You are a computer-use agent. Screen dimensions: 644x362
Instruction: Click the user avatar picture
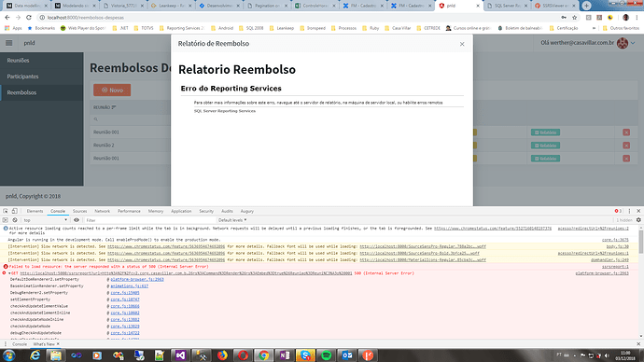(623, 43)
